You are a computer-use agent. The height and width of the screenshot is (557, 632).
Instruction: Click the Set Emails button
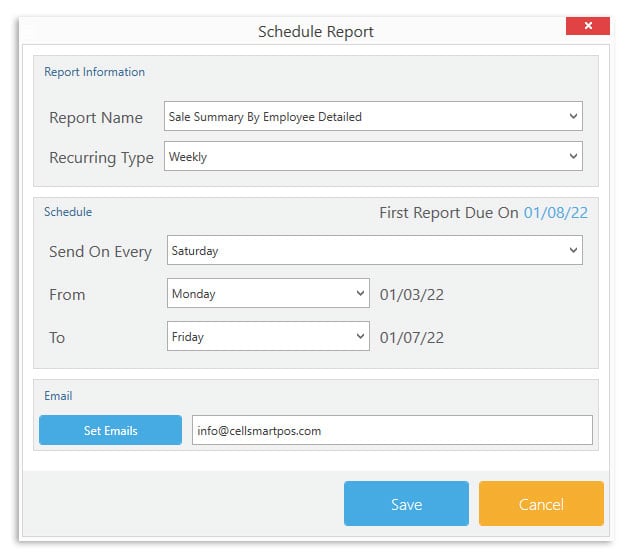(x=110, y=430)
